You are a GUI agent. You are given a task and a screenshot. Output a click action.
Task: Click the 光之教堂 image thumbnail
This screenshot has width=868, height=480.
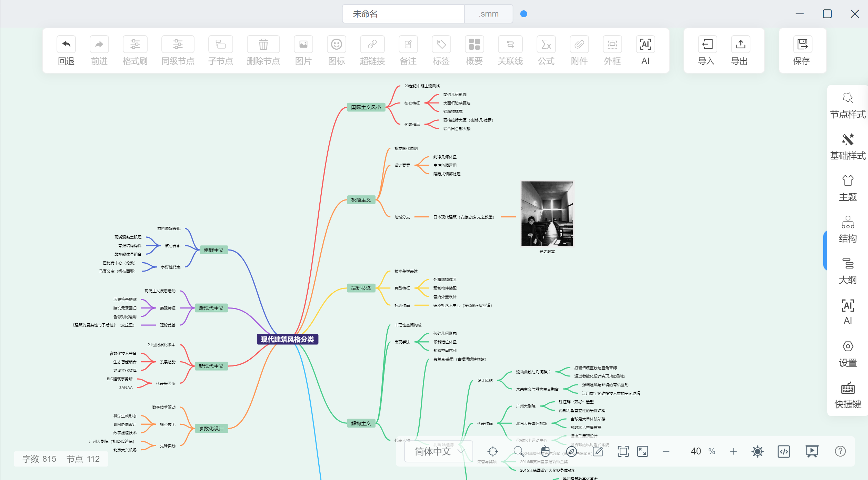547,213
